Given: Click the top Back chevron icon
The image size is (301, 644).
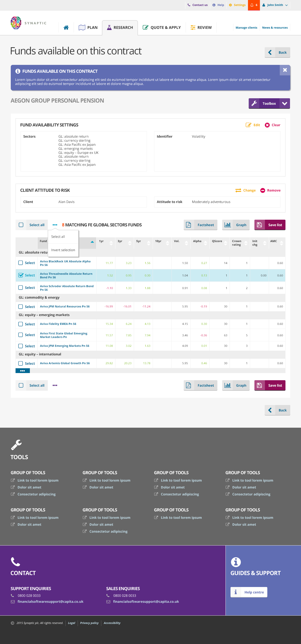Looking at the screenshot, I should pyautogui.click(x=270, y=52).
